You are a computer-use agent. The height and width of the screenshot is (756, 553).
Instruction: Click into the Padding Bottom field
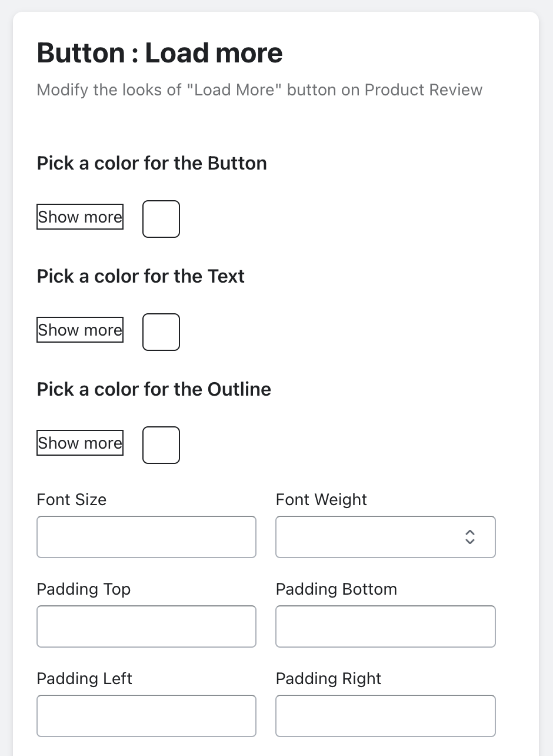385,626
